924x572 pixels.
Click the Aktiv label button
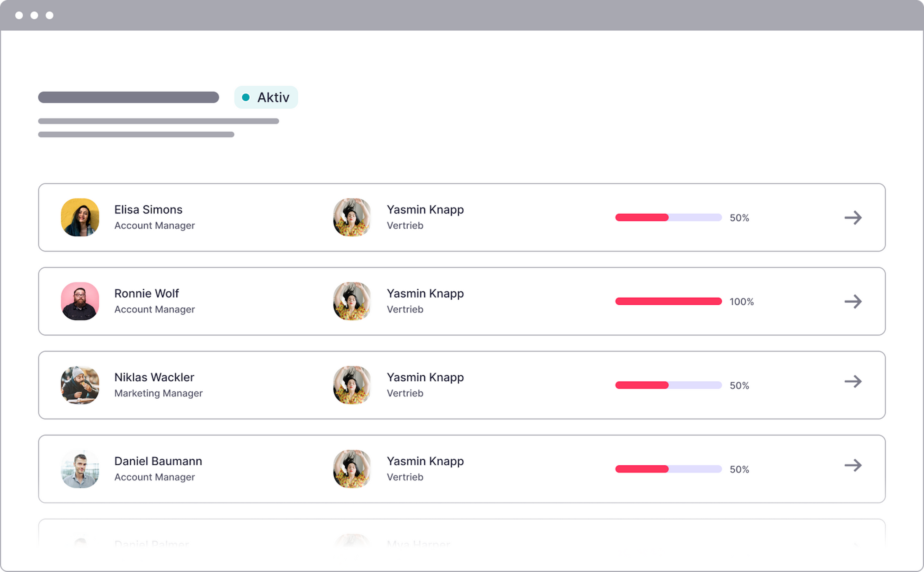coord(273,97)
